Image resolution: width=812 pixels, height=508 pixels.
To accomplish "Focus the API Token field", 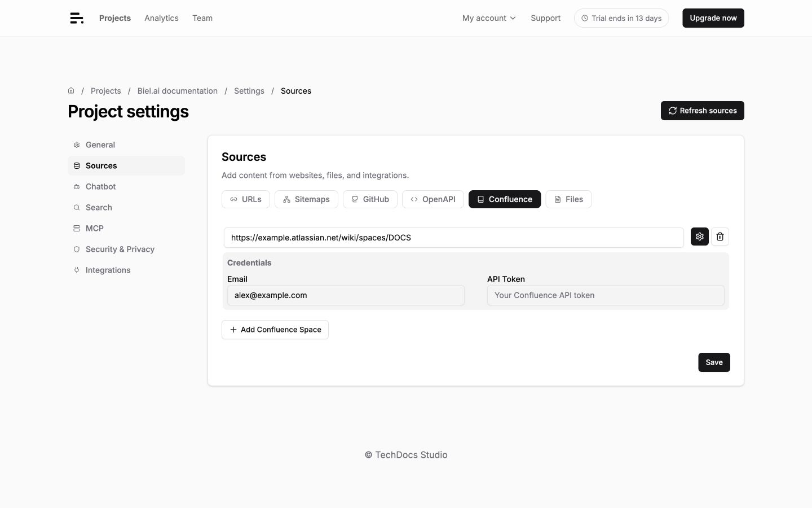I will (606, 295).
